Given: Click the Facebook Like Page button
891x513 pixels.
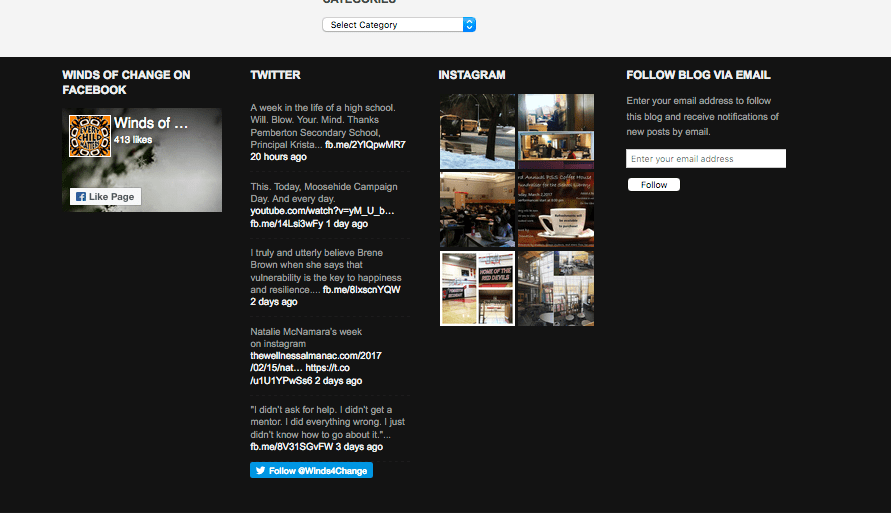Looking at the screenshot, I should coord(106,197).
